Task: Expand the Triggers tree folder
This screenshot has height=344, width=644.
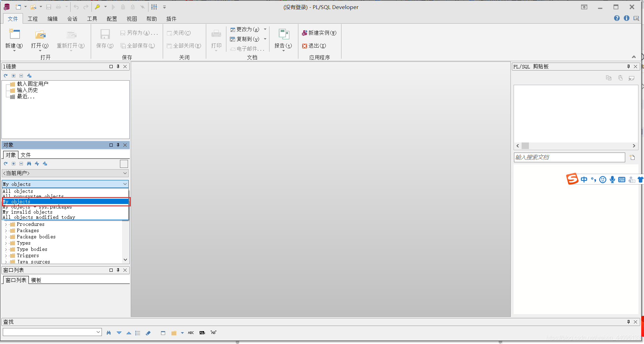Action: click(x=6, y=256)
